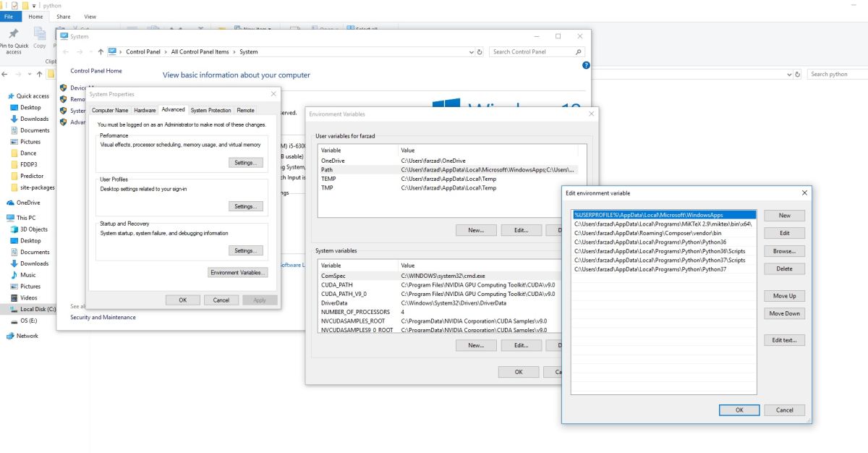Click the back arrow in File Explorer navigation
The image size is (868, 453).
coord(6,74)
